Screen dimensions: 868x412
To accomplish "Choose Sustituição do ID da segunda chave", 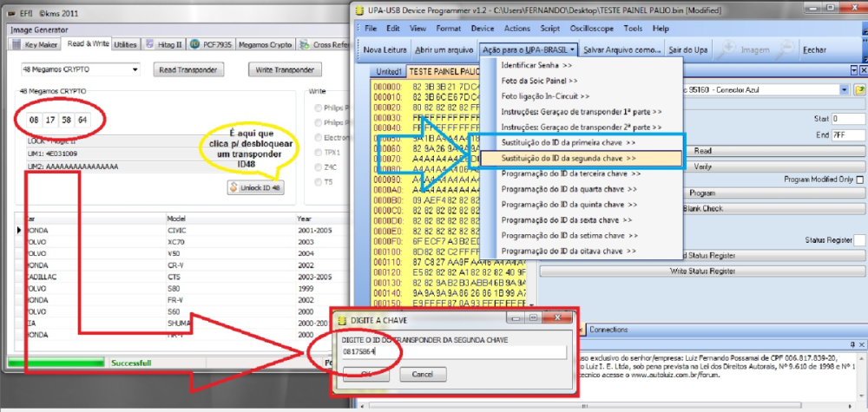I will (x=581, y=158).
